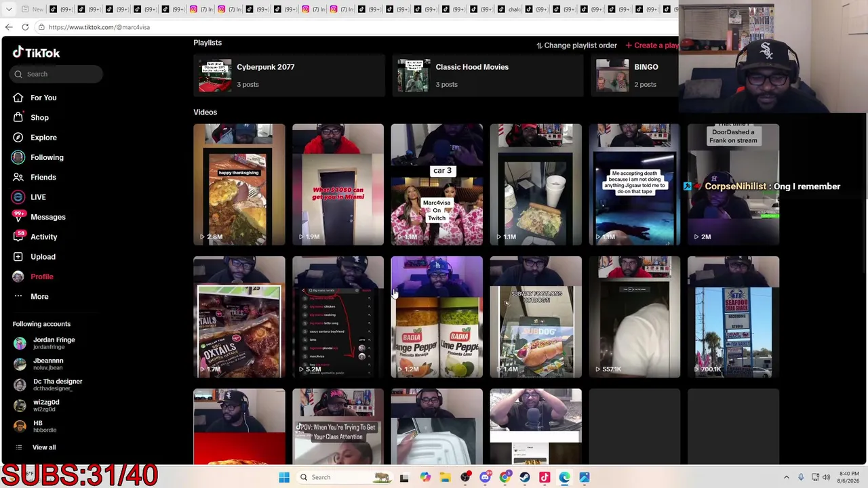Open the View all following accounts link
The height and width of the screenshot is (488, 868).
(44, 447)
